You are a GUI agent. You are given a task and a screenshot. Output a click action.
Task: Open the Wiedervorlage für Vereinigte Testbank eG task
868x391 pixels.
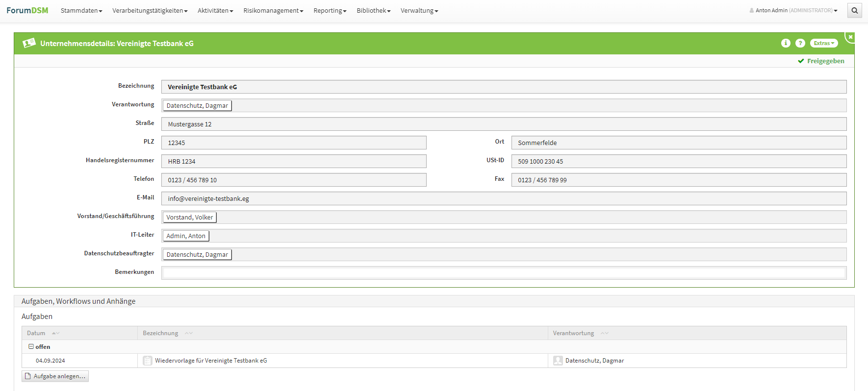click(x=211, y=361)
